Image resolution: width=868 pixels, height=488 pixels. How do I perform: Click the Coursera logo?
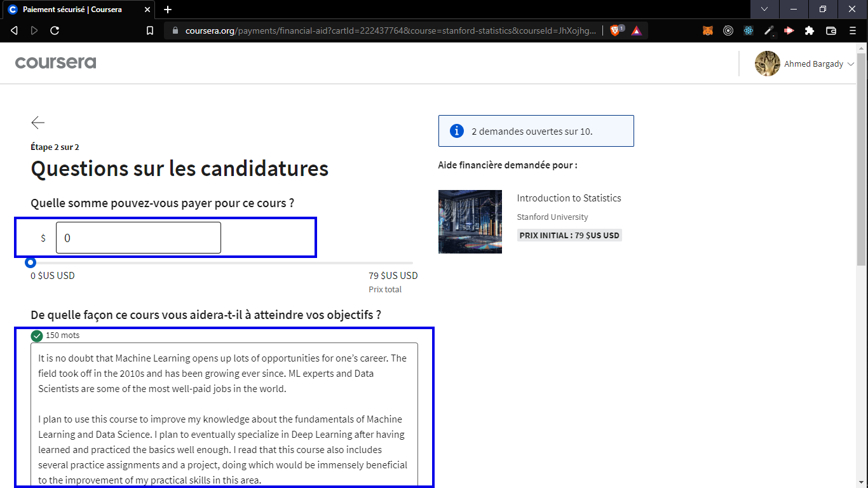click(x=55, y=62)
